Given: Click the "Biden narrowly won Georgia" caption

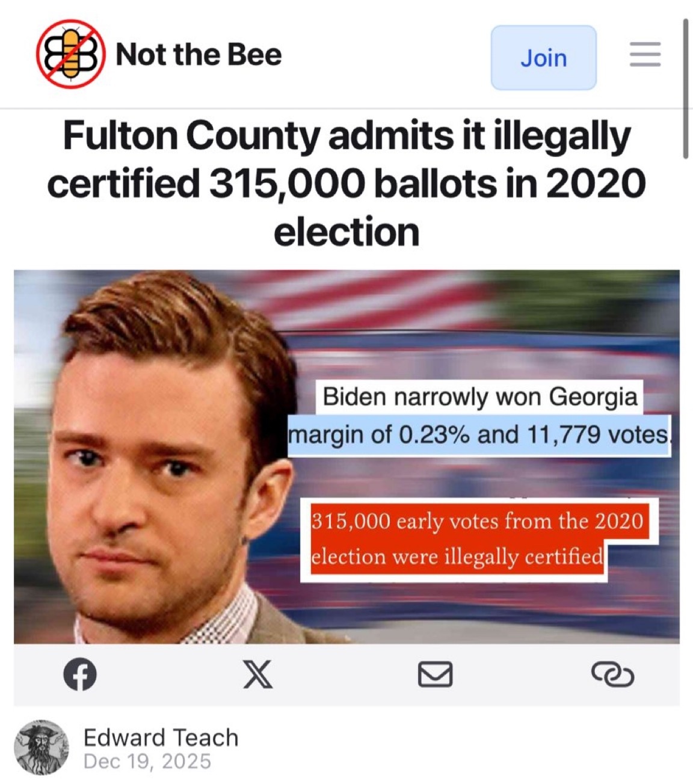Looking at the screenshot, I should [480, 397].
